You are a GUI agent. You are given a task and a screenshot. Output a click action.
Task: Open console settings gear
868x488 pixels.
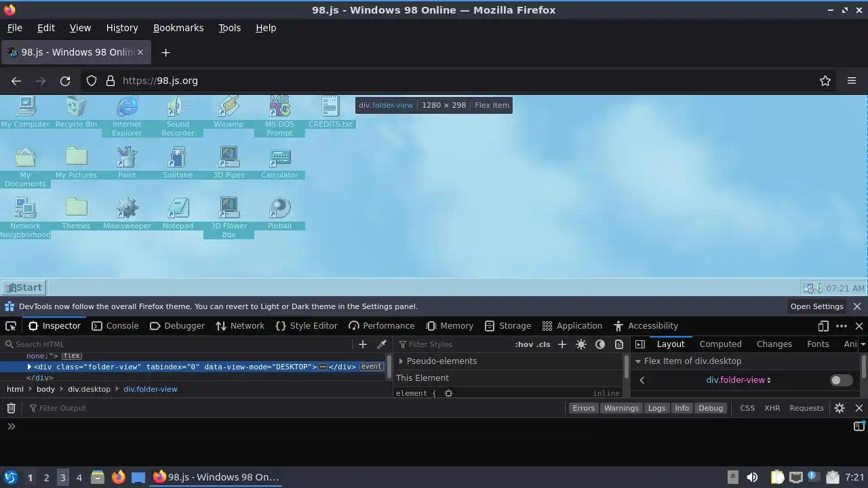[840, 408]
